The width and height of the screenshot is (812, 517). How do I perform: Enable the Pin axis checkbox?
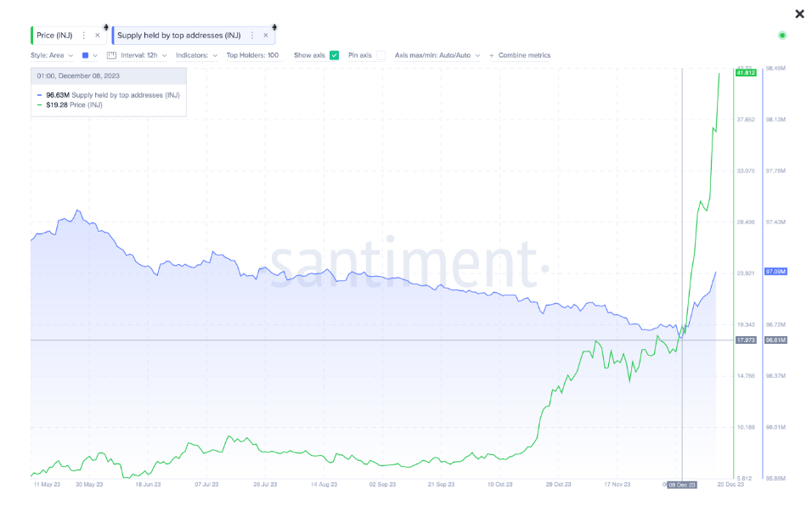pyautogui.click(x=381, y=55)
